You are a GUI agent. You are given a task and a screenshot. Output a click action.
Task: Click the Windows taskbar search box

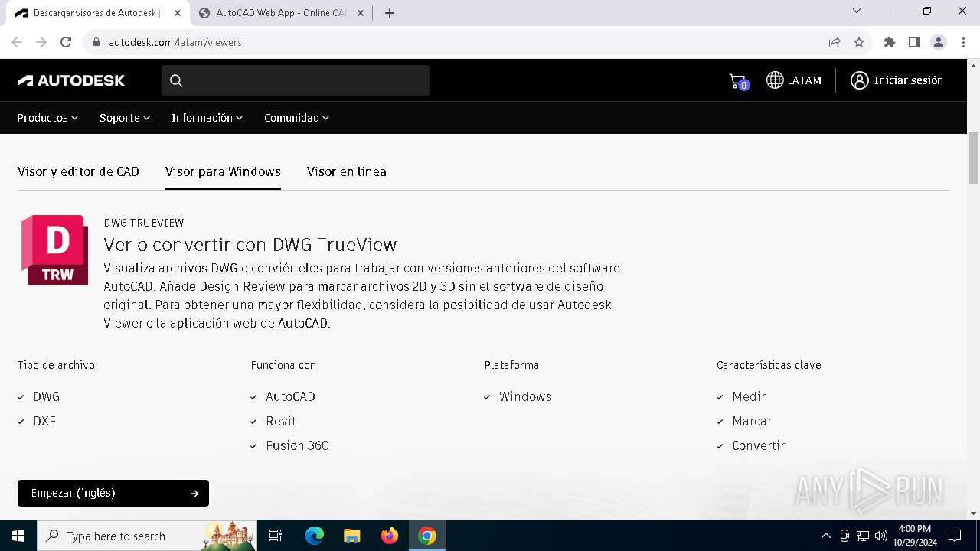[147, 536]
